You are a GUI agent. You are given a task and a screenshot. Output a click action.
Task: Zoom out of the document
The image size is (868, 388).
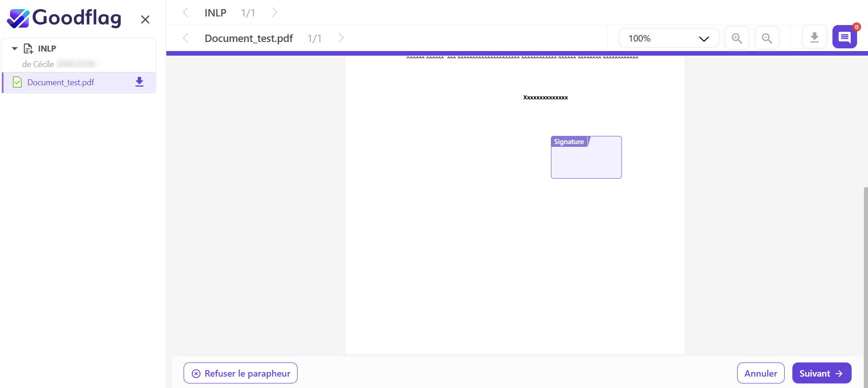766,38
